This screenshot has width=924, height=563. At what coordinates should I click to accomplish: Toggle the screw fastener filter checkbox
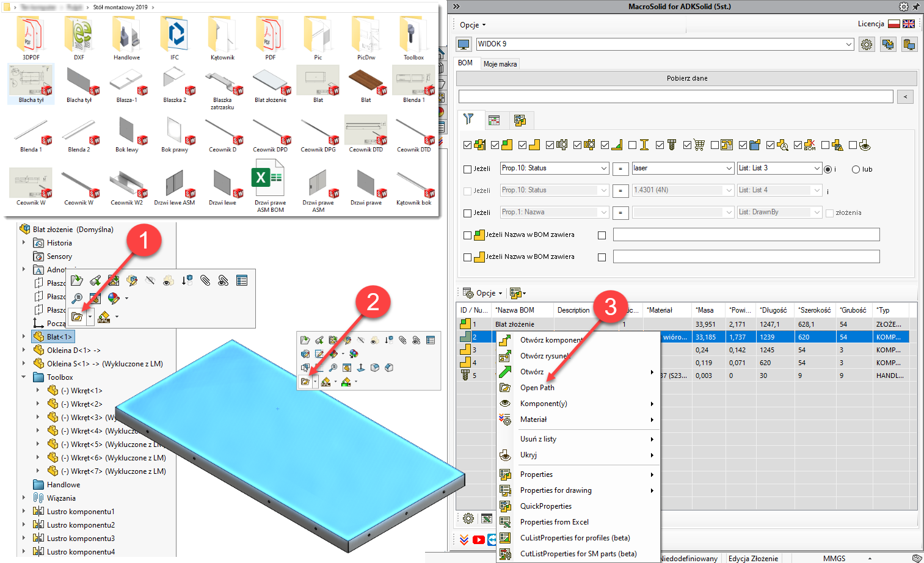click(660, 145)
